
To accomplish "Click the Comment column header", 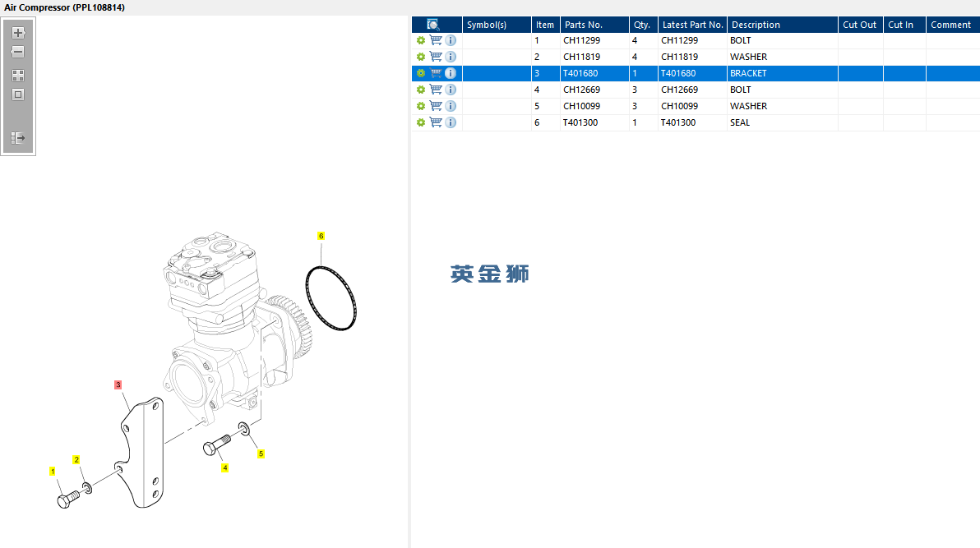I will click(x=953, y=25).
